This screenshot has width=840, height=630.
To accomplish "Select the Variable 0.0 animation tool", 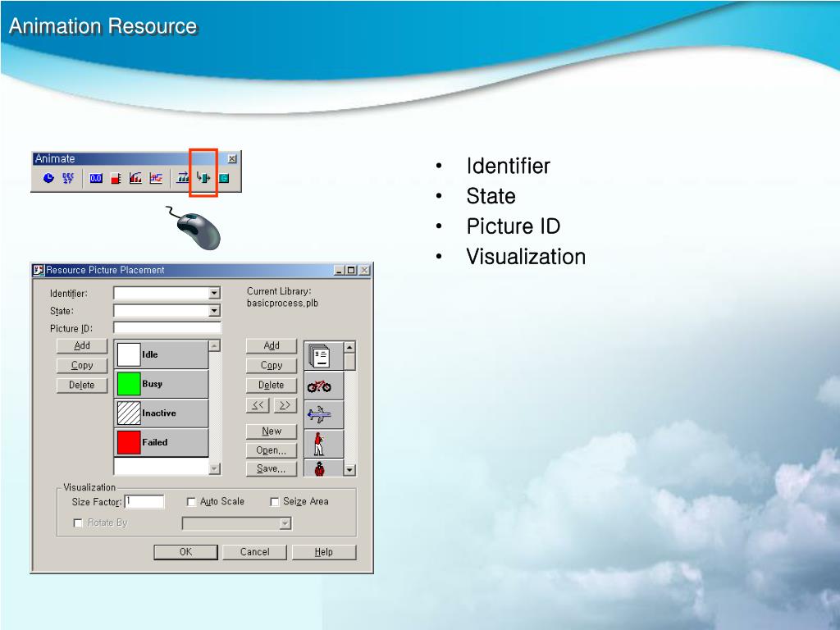I will coord(96,178).
